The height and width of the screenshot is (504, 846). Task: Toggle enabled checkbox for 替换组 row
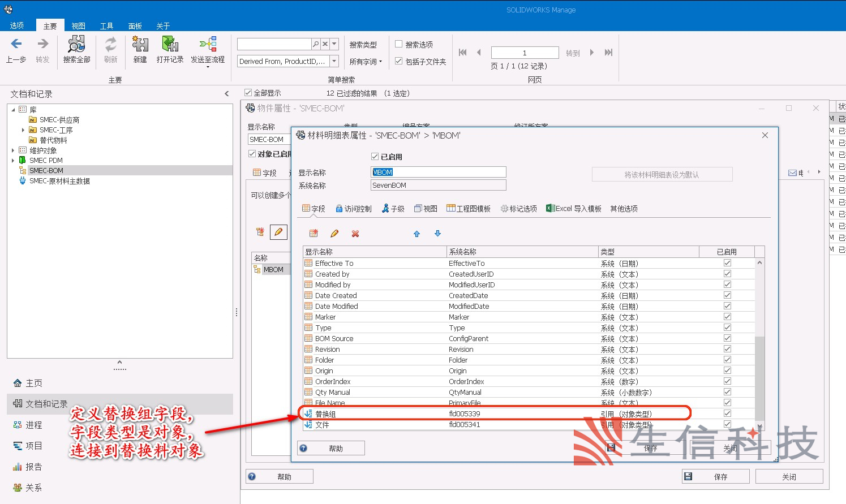[727, 413]
